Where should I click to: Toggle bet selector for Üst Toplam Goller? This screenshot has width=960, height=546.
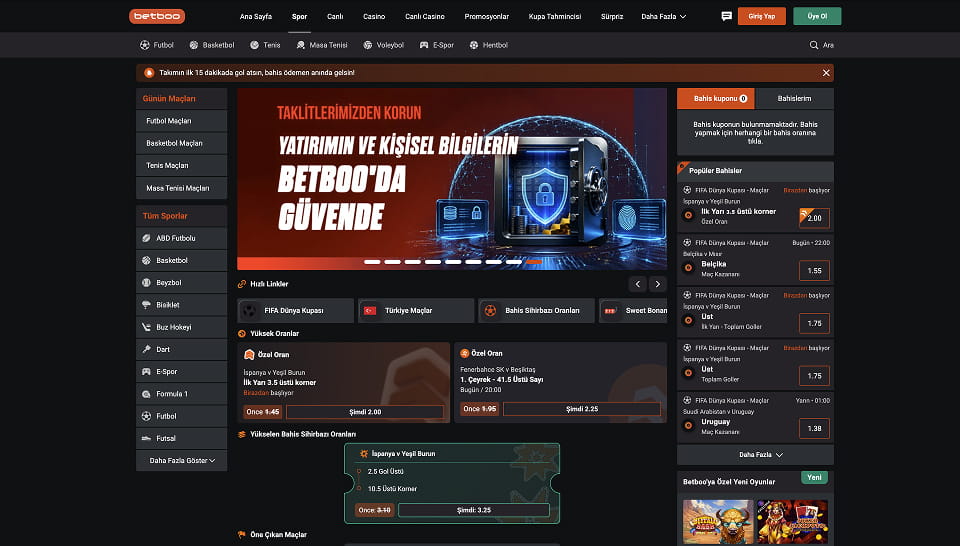[x=688, y=373]
